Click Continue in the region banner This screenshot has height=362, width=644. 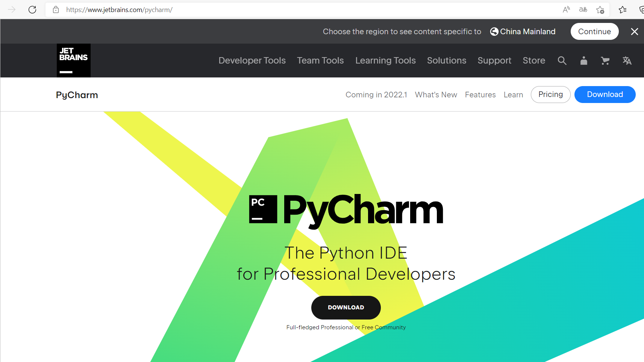click(x=594, y=32)
